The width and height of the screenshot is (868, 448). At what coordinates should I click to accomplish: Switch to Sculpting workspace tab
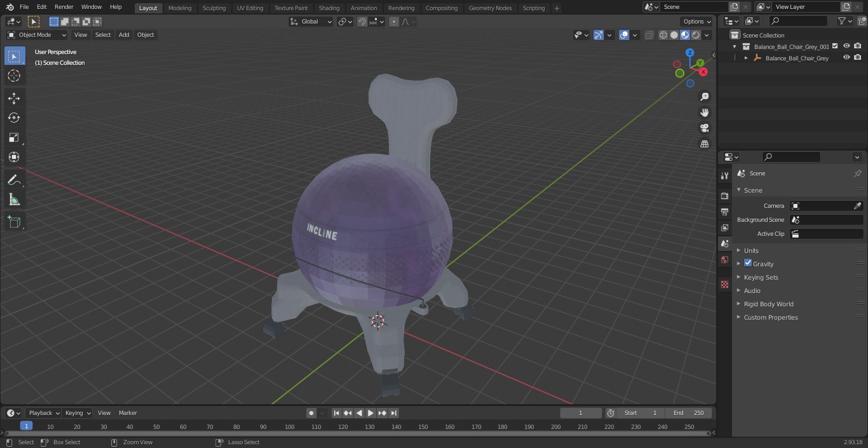214,8
